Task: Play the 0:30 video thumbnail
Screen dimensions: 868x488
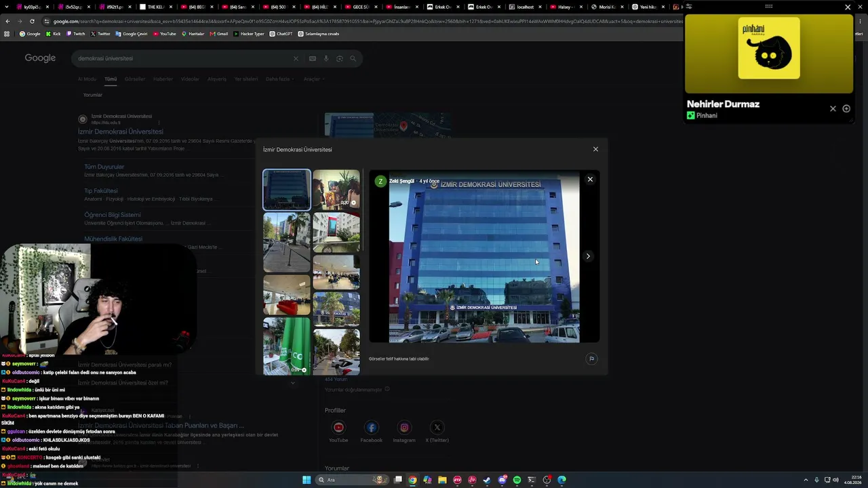Action: coord(336,189)
